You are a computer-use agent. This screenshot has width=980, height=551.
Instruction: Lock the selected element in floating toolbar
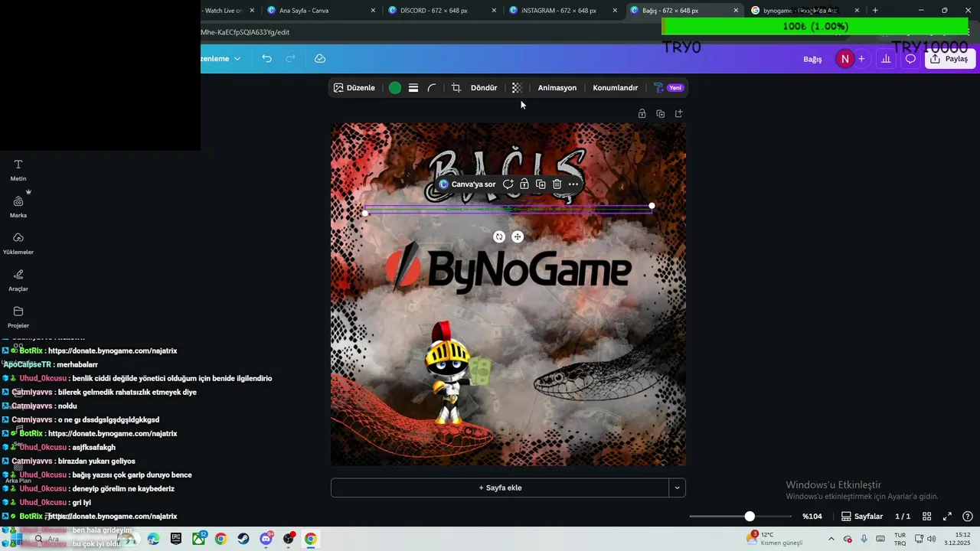[524, 184]
